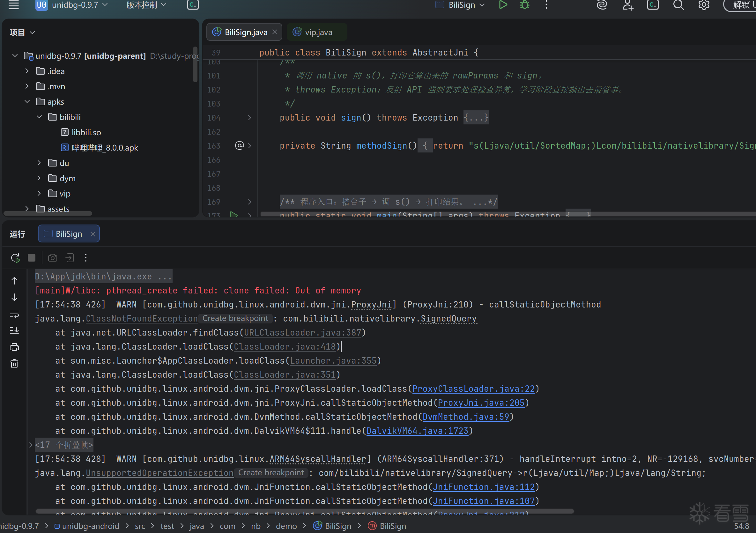Click unidbg-android in breadcrumb bar
This screenshot has width=756, height=533.
point(87,526)
